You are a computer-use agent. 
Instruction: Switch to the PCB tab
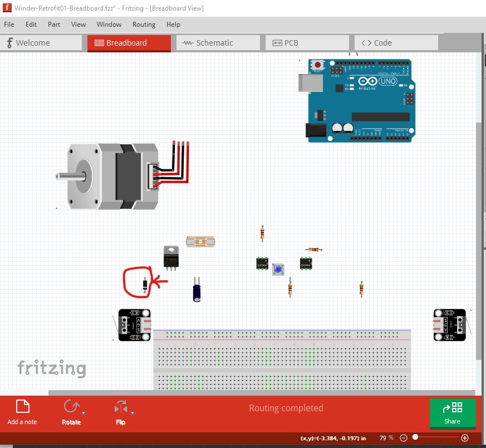point(307,43)
